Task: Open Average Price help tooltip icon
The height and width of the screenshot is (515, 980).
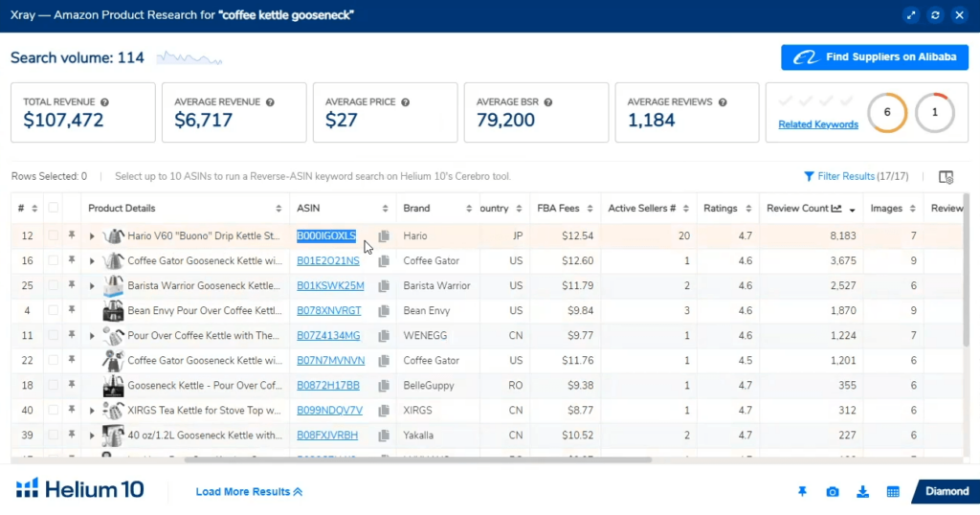Action: (x=405, y=101)
